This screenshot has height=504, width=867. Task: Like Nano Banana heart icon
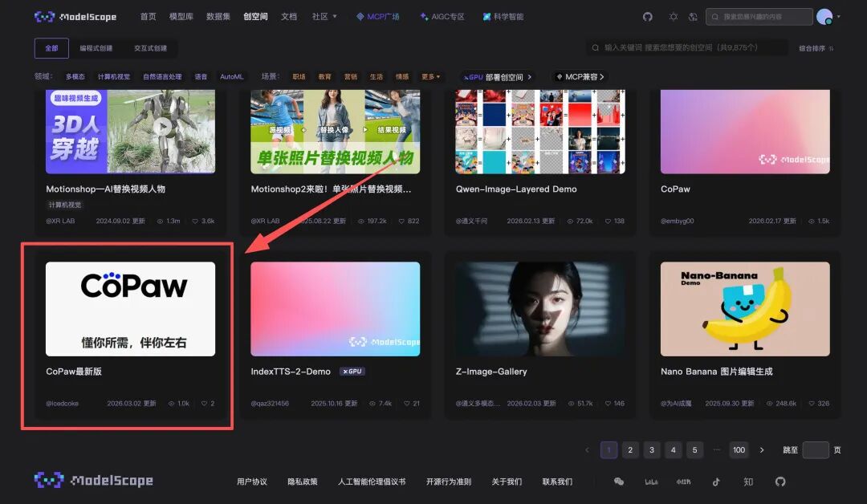pyautogui.click(x=812, y=404)
